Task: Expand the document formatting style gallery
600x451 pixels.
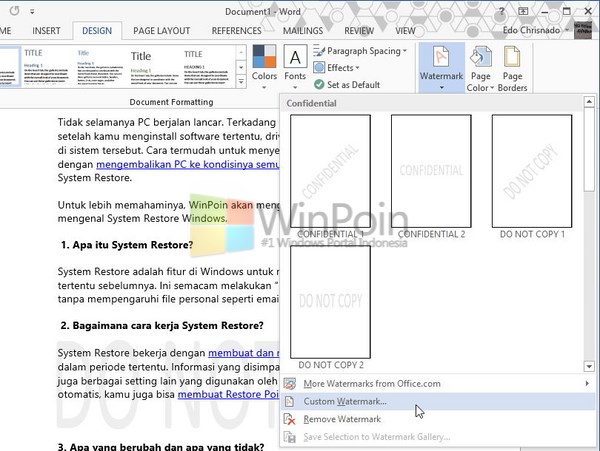Action: click(x=241, y=81)
